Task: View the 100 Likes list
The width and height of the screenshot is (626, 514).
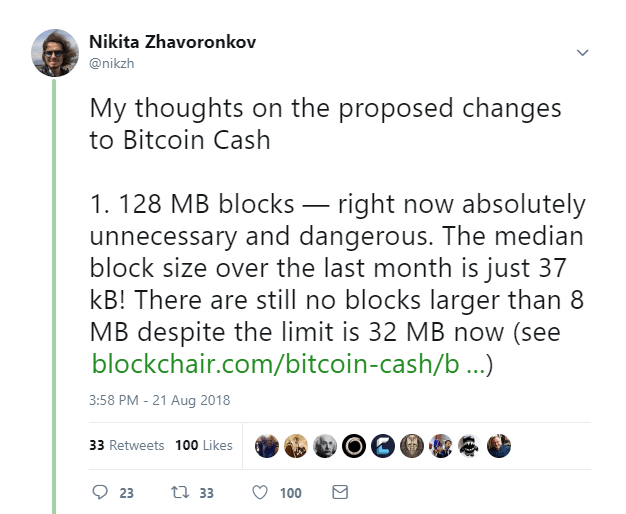Action: coord(204,445)
